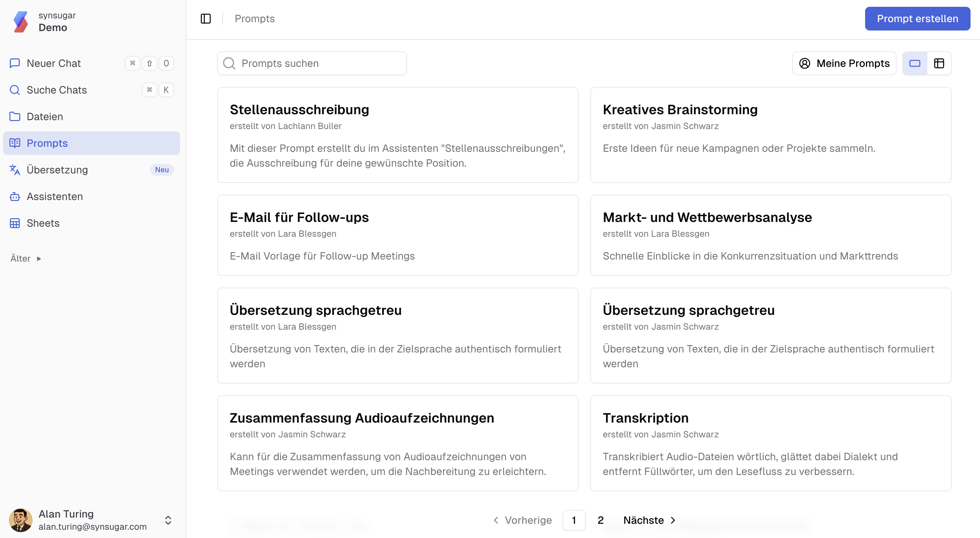The width and height of the screenshot is (980, 538).
Task: Click the Prompts breadcrumb at the top
Action: (254, 18)
